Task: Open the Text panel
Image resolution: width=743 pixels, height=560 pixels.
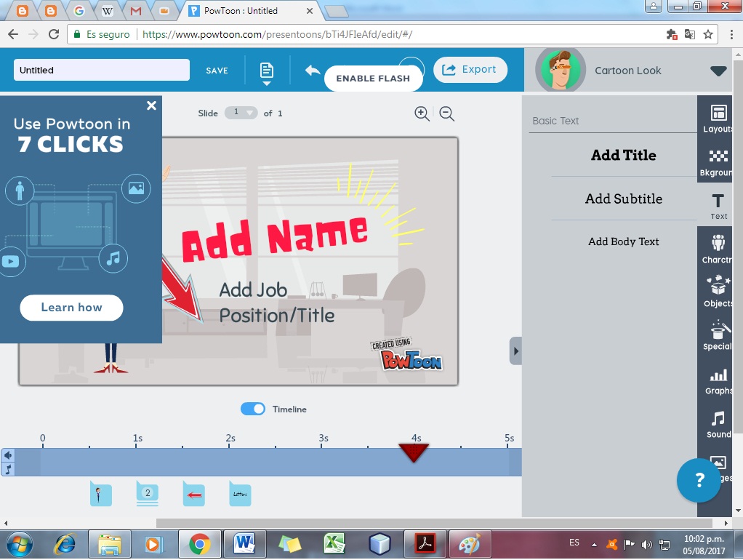Action: pos(718,205)
